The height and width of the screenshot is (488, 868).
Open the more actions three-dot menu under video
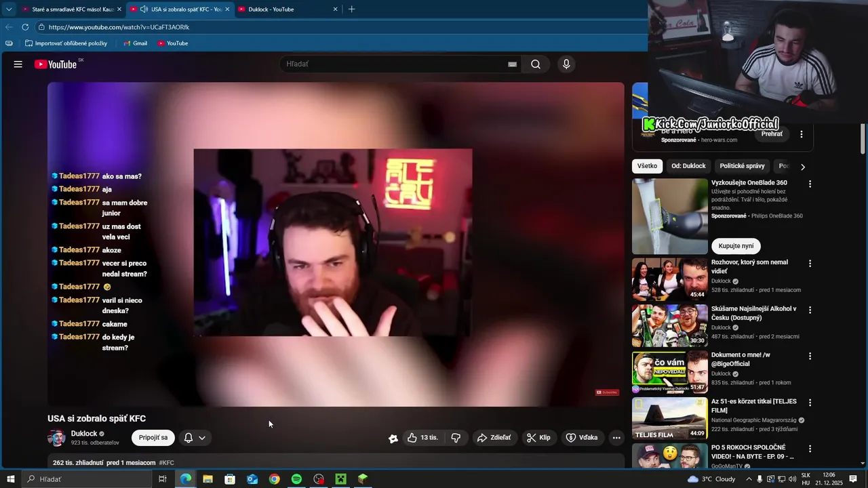click(616, 438)
